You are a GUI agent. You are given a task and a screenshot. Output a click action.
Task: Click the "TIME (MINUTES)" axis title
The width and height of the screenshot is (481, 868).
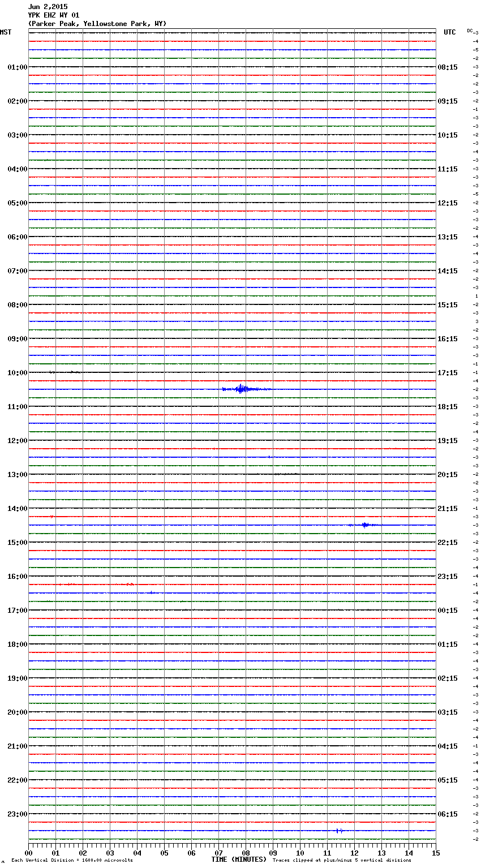[x=239, y=860]
